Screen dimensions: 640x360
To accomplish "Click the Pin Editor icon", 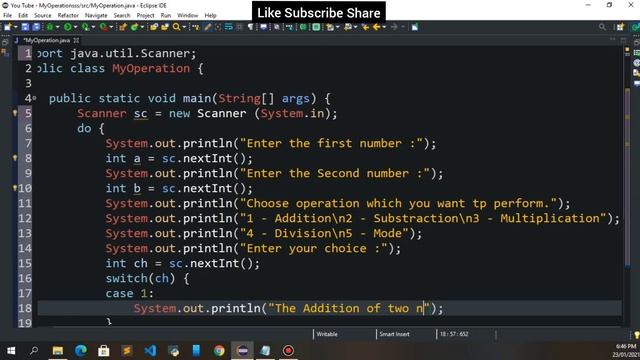I will coord(415,27).
